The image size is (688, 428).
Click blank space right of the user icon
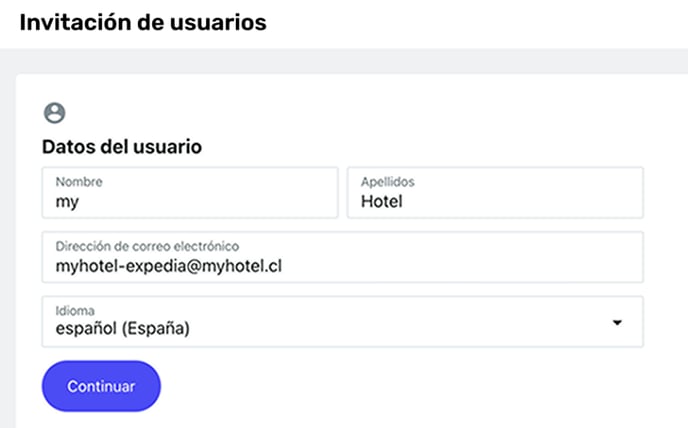pos(351,113)
